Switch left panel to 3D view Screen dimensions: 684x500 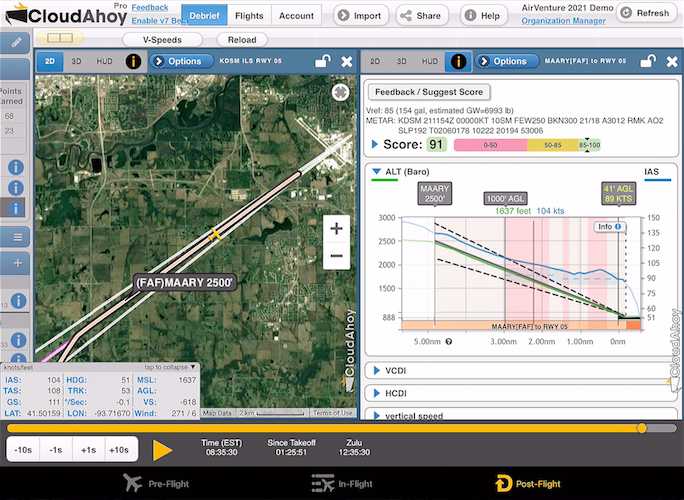[77, 61]
